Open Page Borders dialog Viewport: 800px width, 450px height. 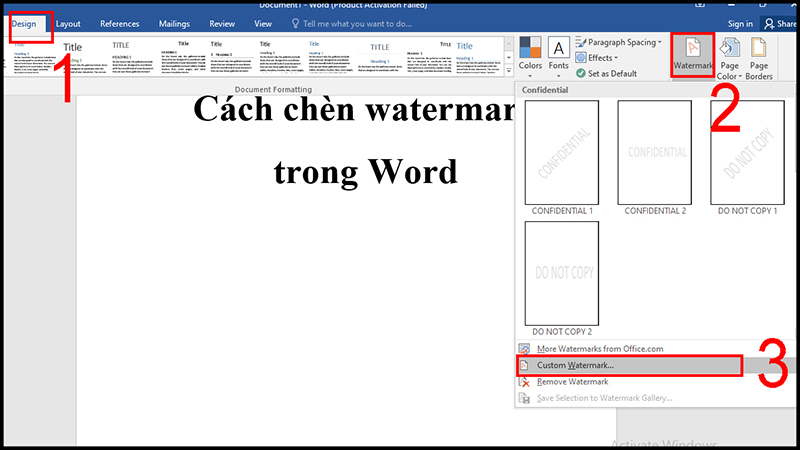pos(760,60)
